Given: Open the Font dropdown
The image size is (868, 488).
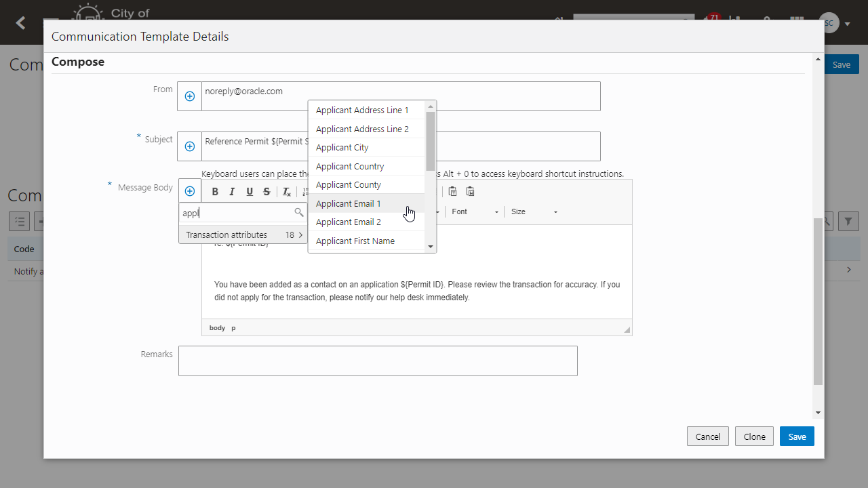Looking at the screenshot, I should pyautogui.click(x=475, y=212).
